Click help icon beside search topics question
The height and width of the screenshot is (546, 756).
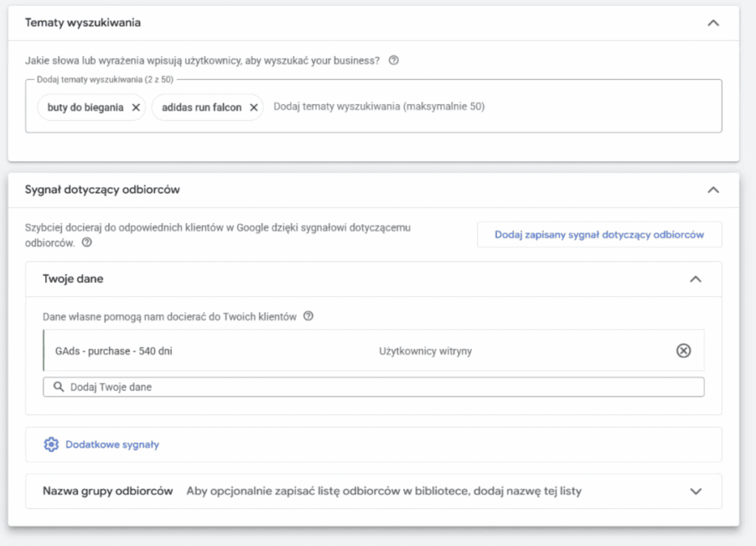tap(394, 61)
